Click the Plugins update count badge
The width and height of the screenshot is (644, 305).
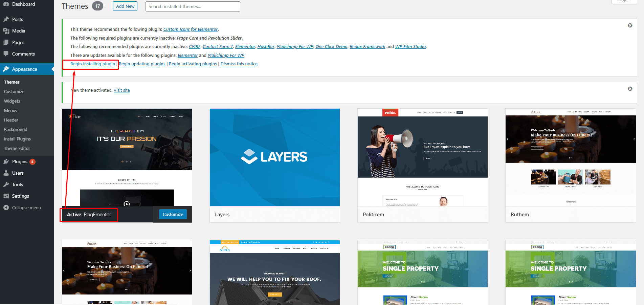[32, 162]
